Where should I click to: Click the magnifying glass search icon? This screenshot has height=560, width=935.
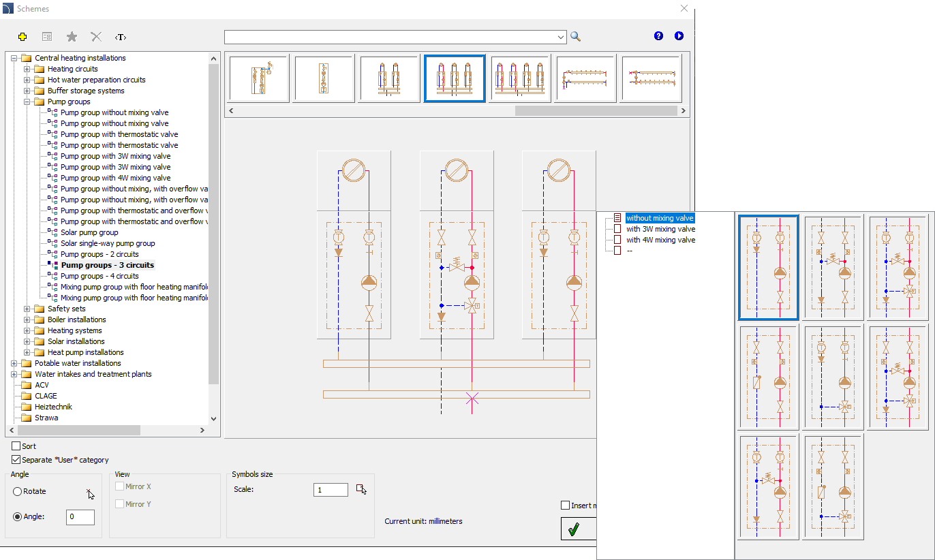576,37
